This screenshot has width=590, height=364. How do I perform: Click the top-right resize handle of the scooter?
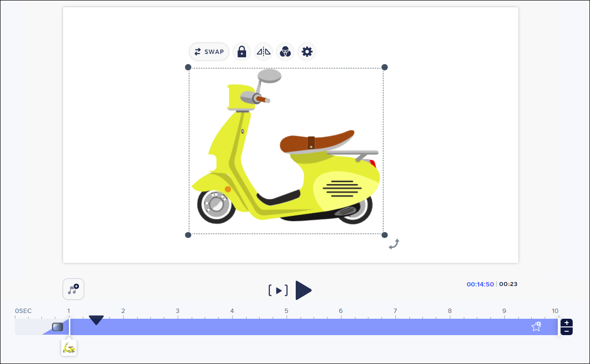coord(384,67)
